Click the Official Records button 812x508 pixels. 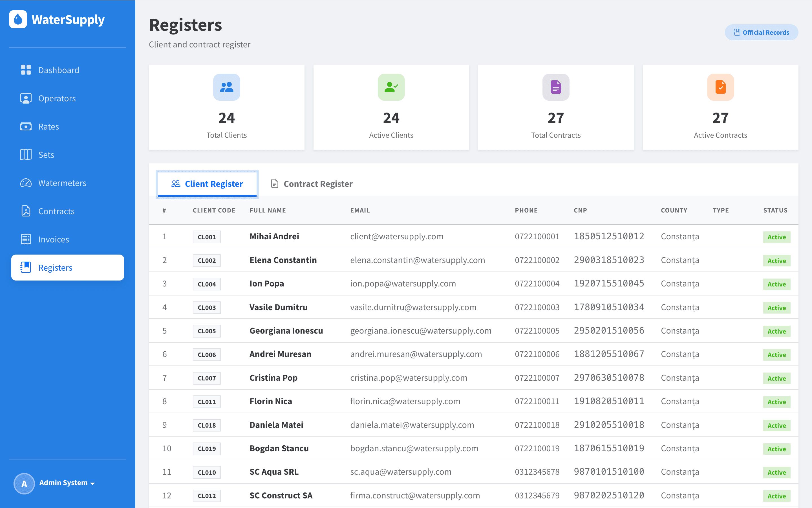tap(761, 32)
